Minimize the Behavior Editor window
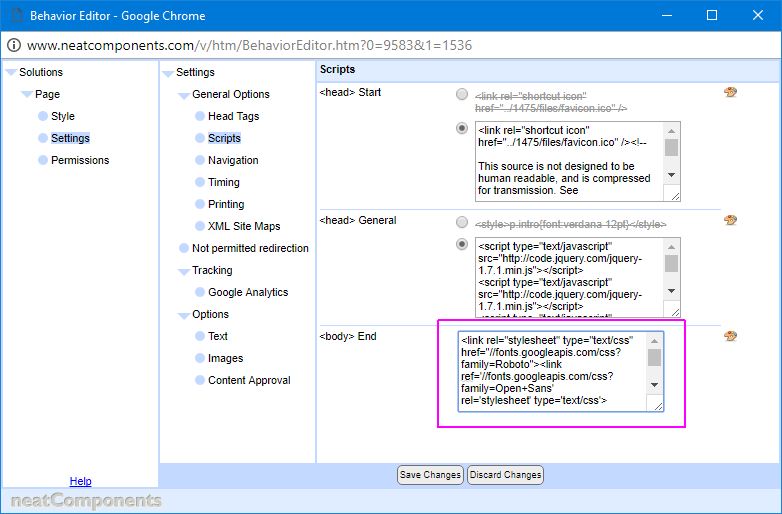Screen dimensions: 782x514 pyautogui.click(x=667, y=15)
